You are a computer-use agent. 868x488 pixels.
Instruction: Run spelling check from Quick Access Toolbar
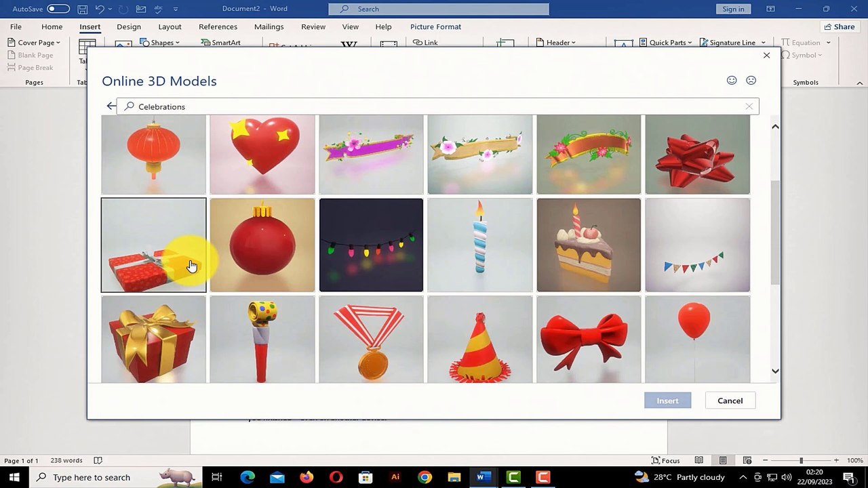(x=159, y=9)
